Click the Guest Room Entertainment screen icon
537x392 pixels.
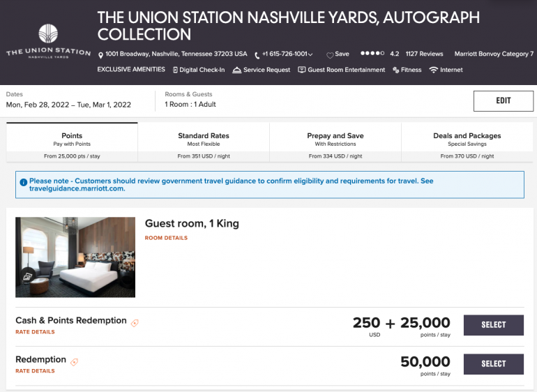click(302, 70)
